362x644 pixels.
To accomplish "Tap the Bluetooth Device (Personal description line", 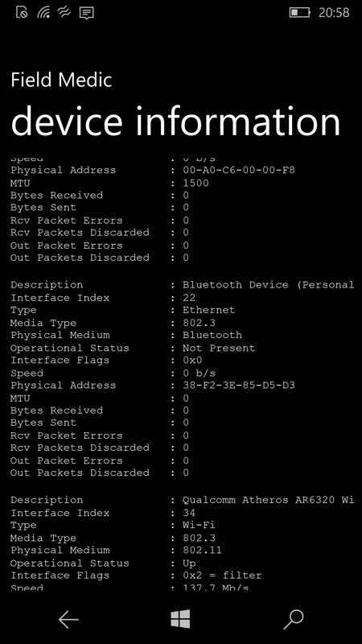I will 182,285.
